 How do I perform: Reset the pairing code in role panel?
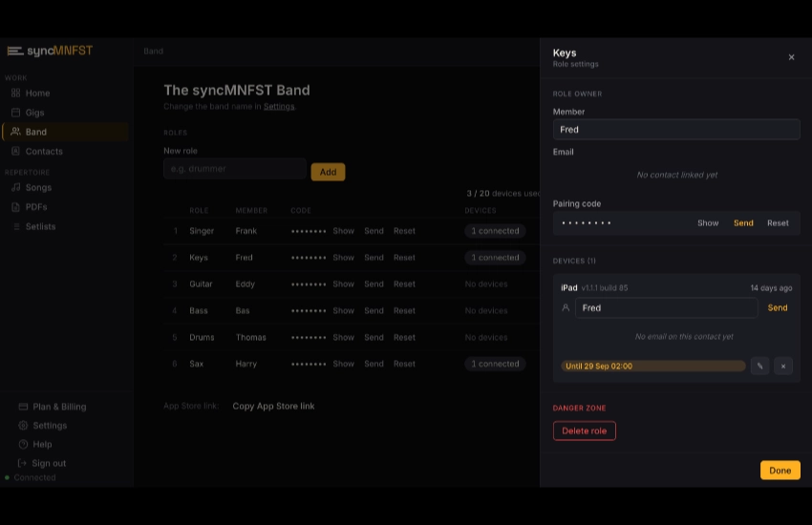(778, 223)
